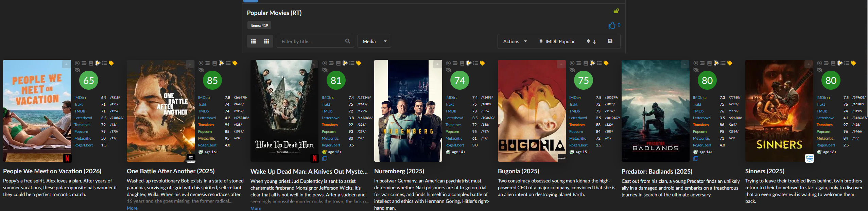Click the yellow play icon for One Battle After Another
This screenshot has width=868, height=211.
point(221,63)
